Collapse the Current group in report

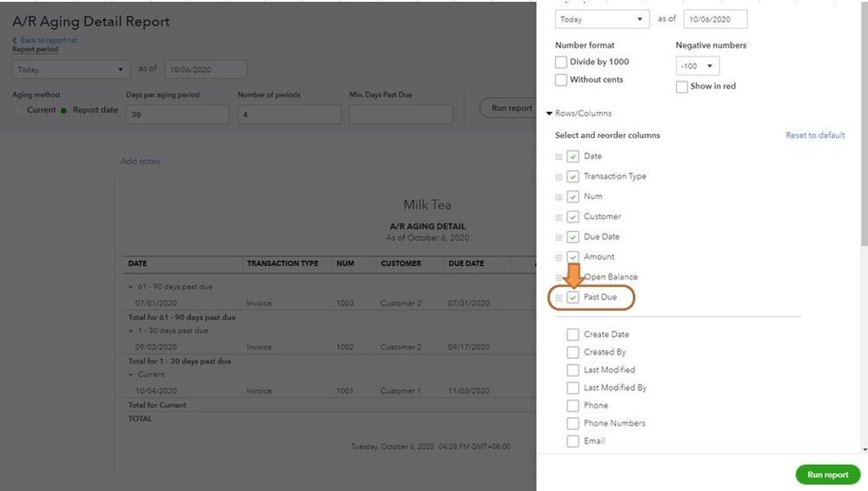click(x=130, y=375)
